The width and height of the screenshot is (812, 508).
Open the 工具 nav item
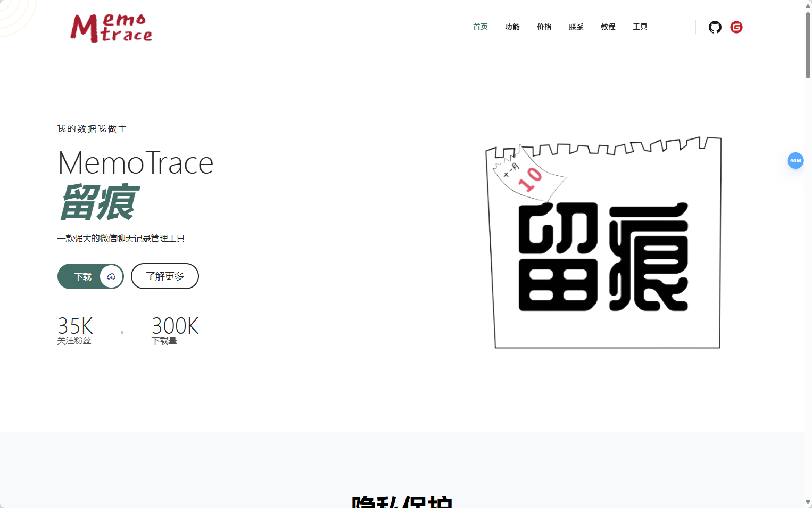[640, 27]
